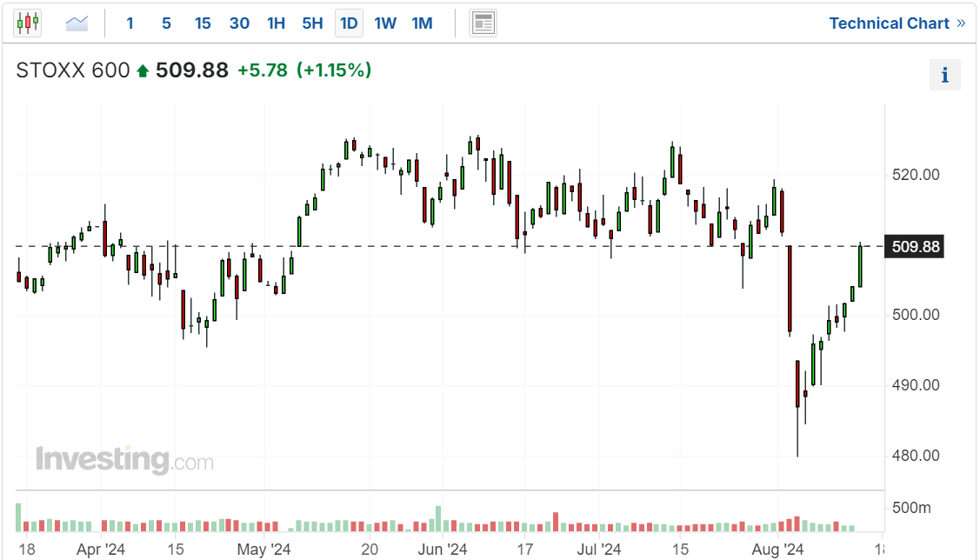This screenshot has width=980, height=560.
Task: Select the 5H interval
Action: pyautogui.click(x=312, y=23)
